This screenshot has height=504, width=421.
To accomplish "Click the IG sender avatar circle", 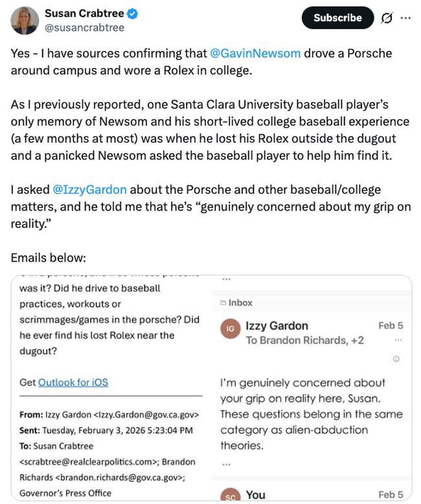I will [230, 329].
